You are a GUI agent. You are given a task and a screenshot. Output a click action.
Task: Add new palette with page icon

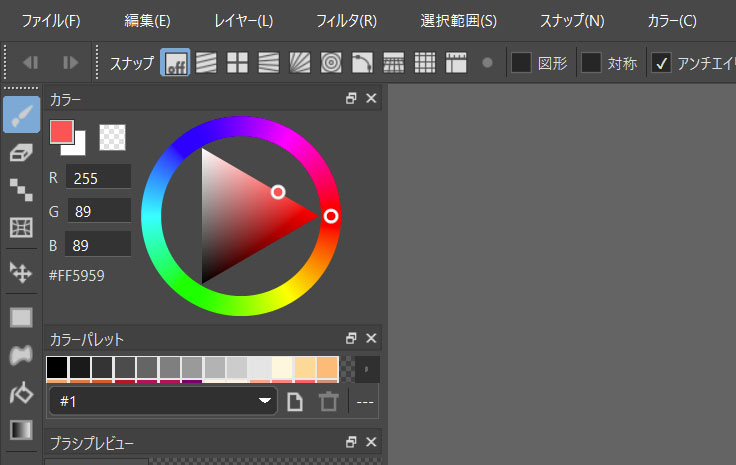pos(295,402)
